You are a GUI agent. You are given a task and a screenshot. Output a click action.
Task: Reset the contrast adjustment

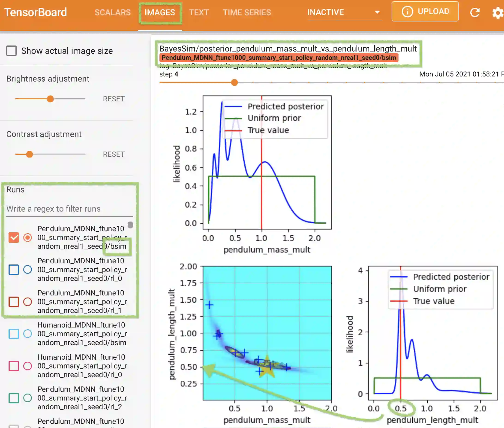[114, 154]
